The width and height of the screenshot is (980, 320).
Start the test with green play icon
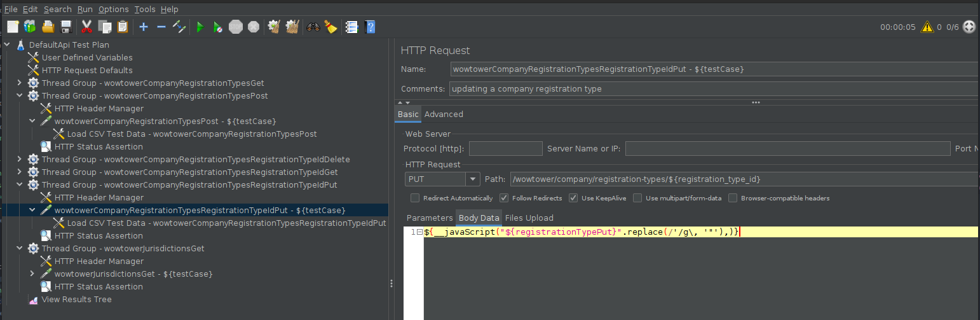[200, 27]
